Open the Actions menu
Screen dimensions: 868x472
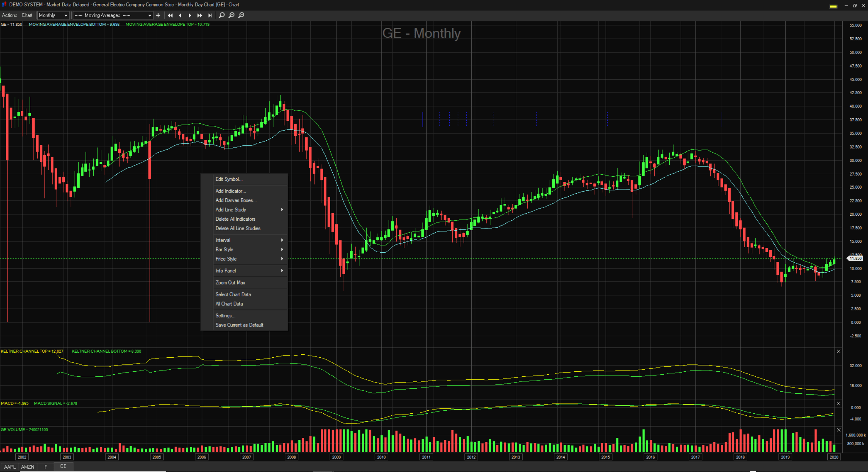[9, 15]
